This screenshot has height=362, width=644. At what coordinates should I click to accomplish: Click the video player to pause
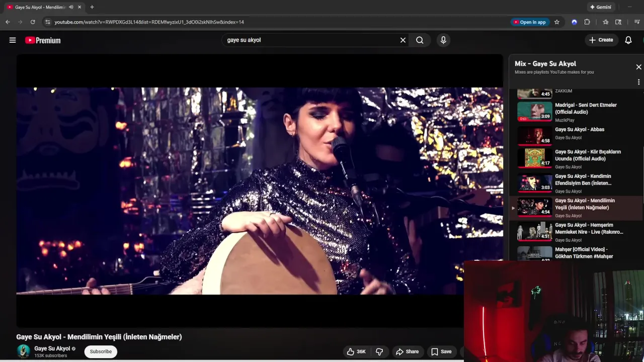260,191
